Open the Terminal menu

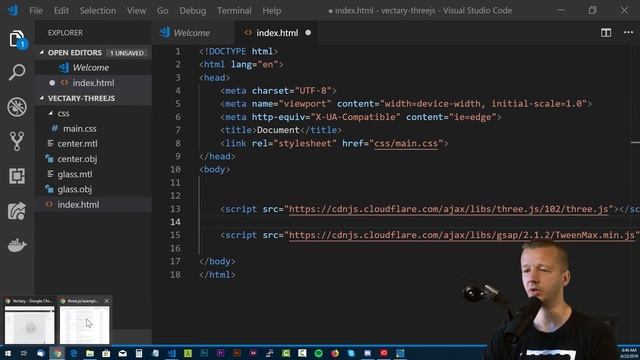(234, 11)
